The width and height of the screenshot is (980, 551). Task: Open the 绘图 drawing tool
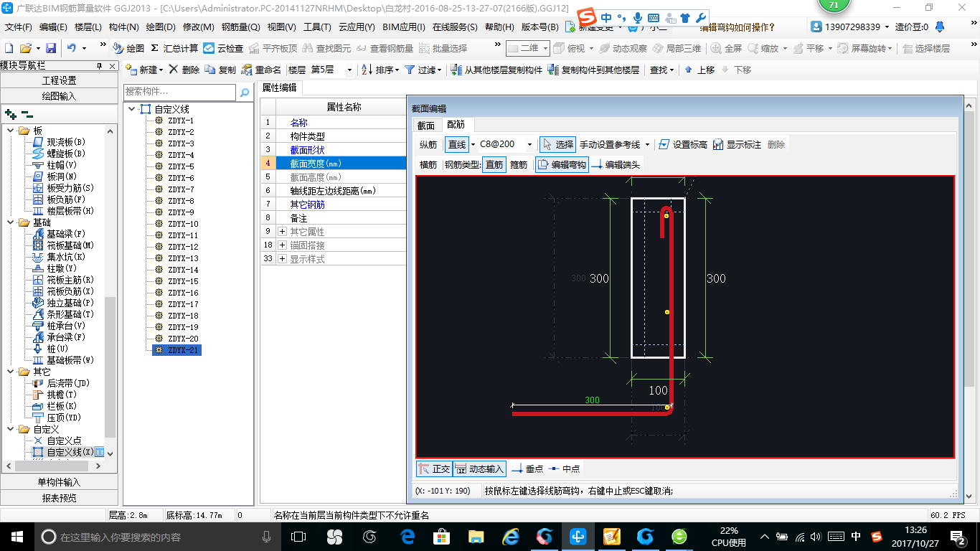(x=129, y=48)
